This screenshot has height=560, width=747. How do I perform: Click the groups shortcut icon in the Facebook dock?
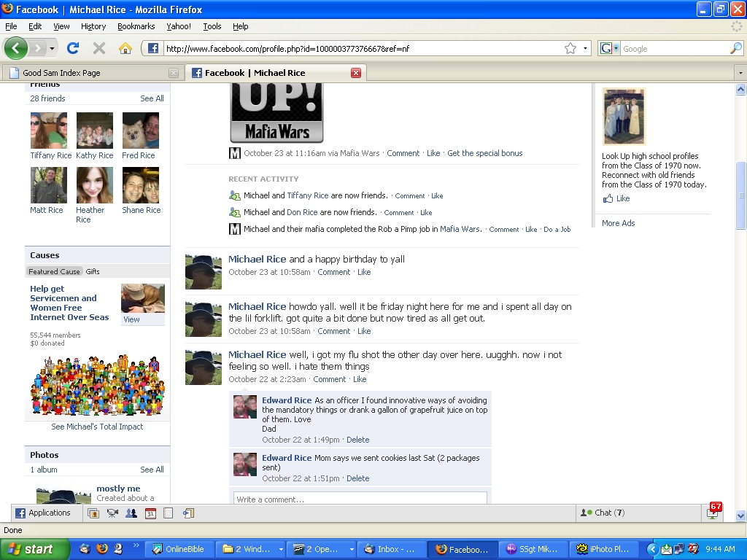(131, 513)
